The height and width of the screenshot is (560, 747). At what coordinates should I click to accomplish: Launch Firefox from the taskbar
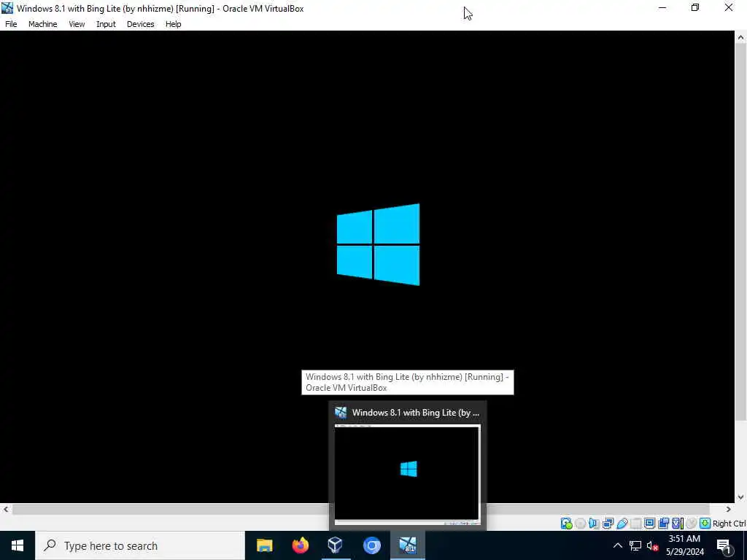point(300,545)
